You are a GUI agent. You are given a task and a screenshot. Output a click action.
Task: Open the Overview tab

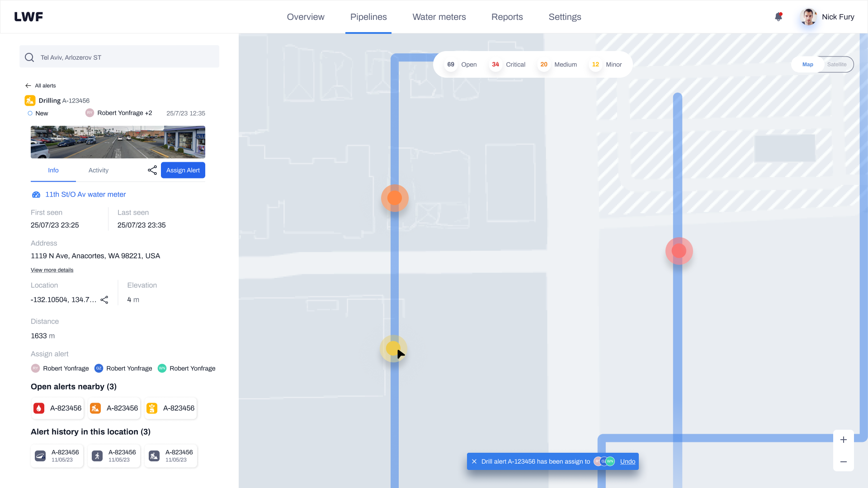pos(306,17)
